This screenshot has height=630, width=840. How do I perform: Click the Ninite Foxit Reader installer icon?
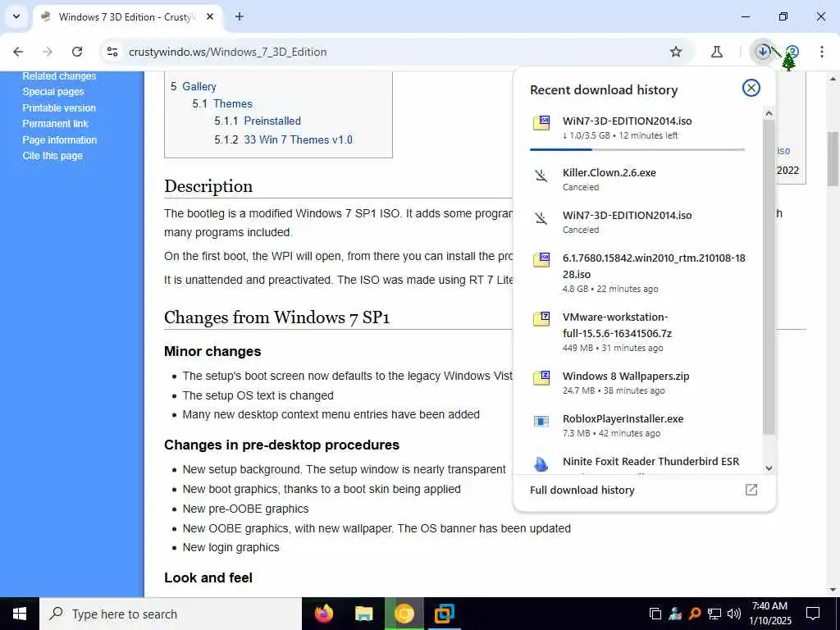coord(541,464)
